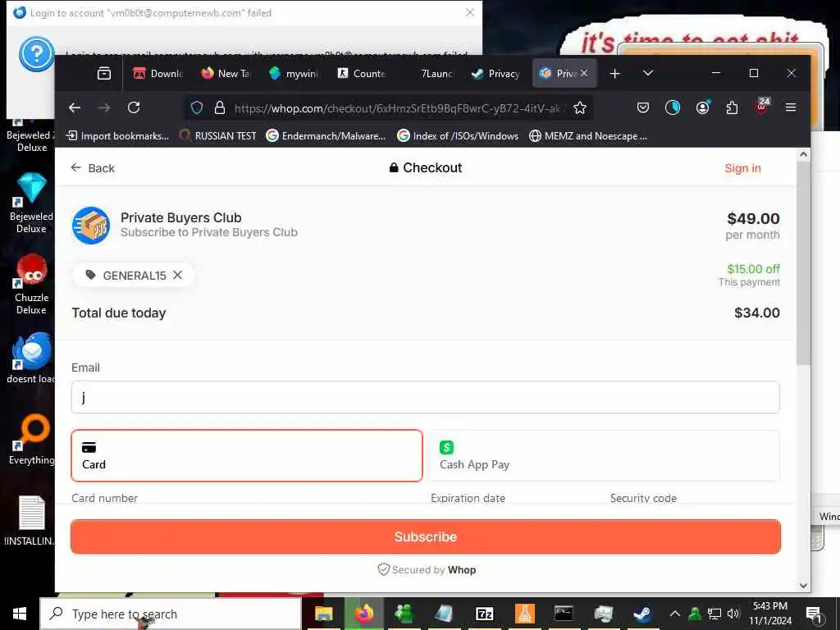Click the Bejeweled Deluxe diamond desktop icon
The width and height of the screenshot is (840, 630).
(x=31, y=203)
